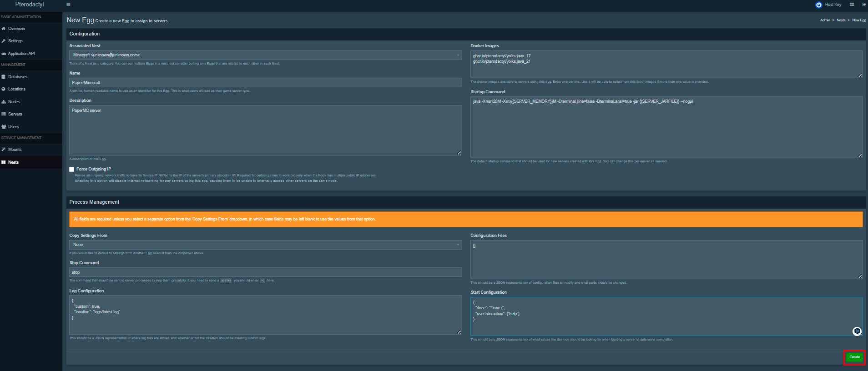The height and width of the screenshot is (371, 868).
Task: Click the Overview home icon in sidebar
Action: 4,29
